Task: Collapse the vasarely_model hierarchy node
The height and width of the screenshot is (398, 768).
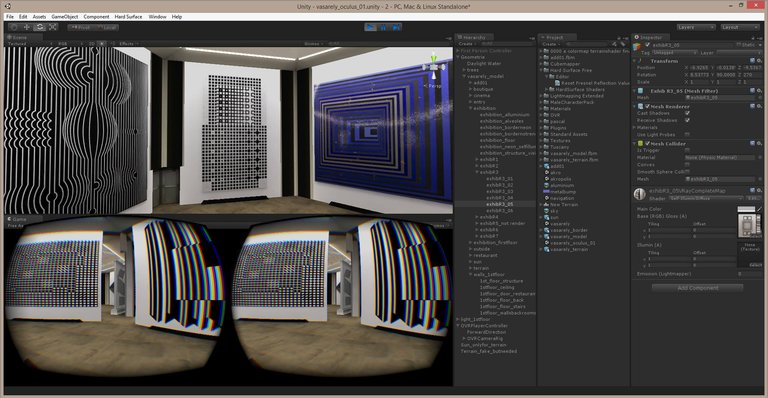Action: click(x=464, y=76)
